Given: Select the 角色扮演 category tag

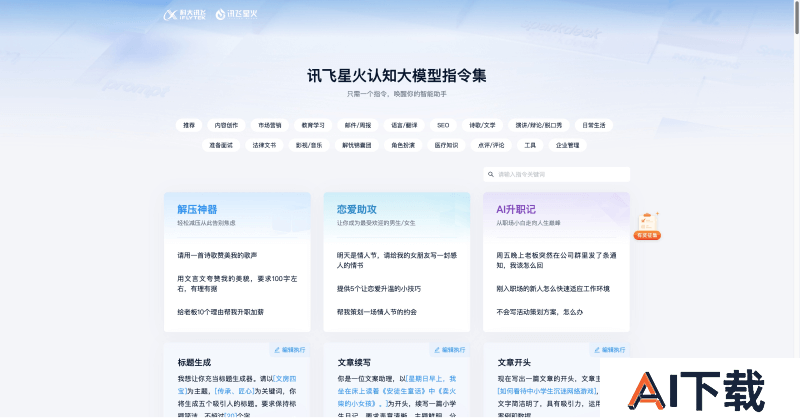Looking at the screenshot, I should point(403,145).
